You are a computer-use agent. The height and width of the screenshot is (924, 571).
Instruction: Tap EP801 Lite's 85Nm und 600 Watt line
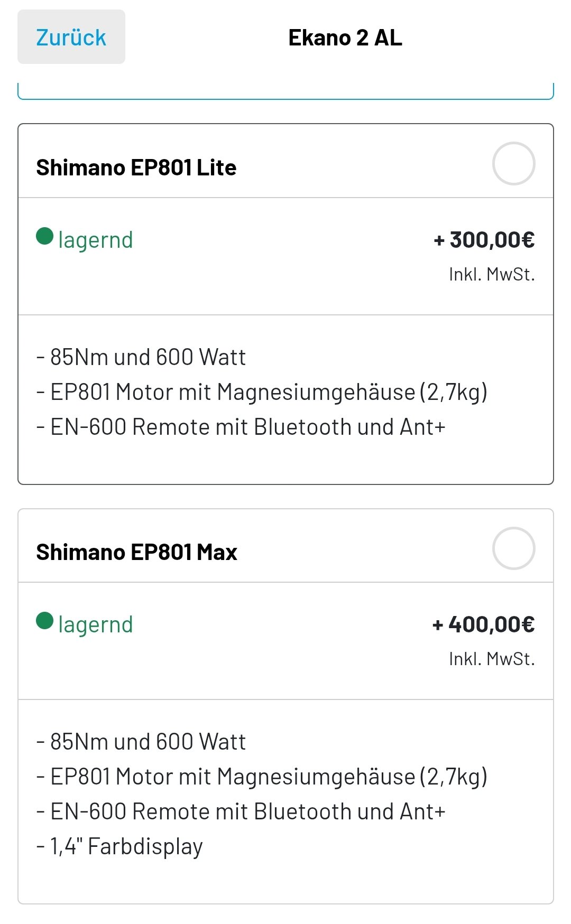coord(141,357)
